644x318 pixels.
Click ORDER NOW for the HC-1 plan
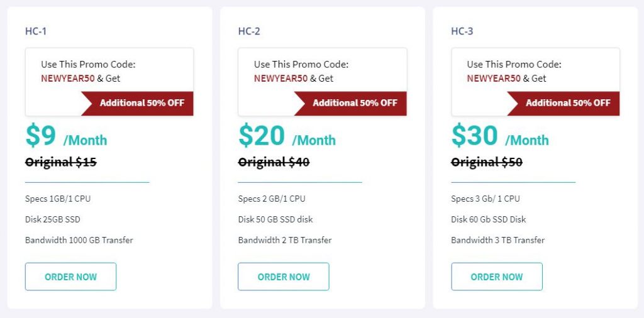coord(70,277)
